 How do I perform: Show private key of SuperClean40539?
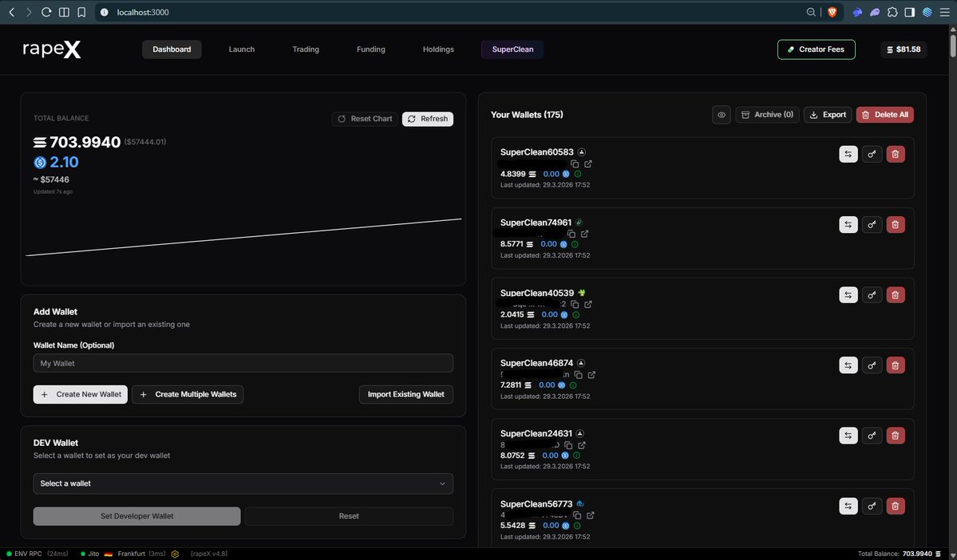coord(872,295)
